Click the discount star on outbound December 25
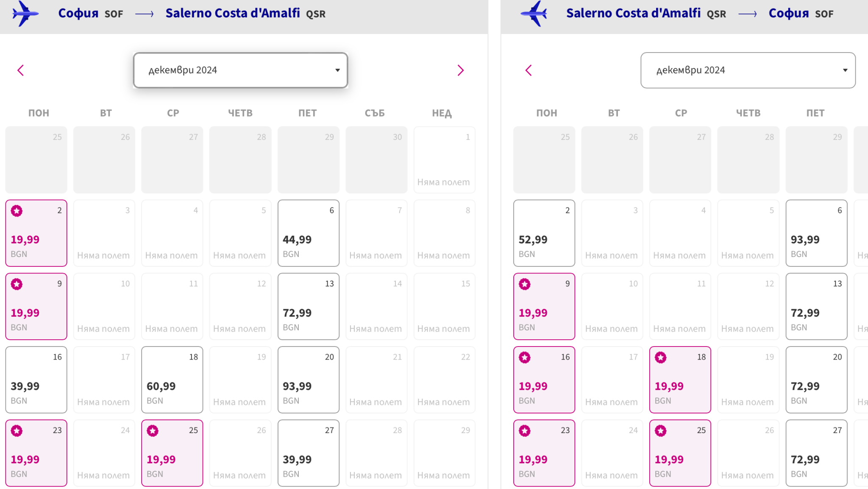The width and height of the screenshot is (868, 489). [x=153, y=431]
